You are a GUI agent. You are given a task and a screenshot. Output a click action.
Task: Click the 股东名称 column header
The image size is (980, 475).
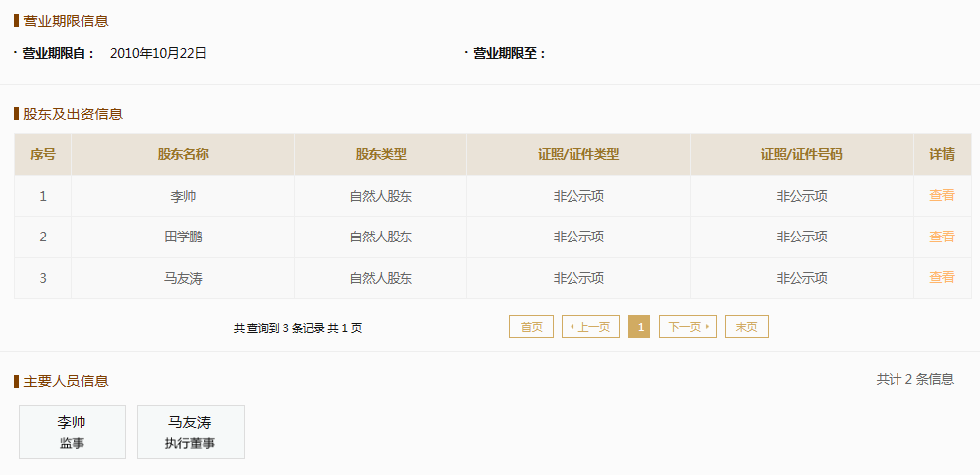pos(183,155)
